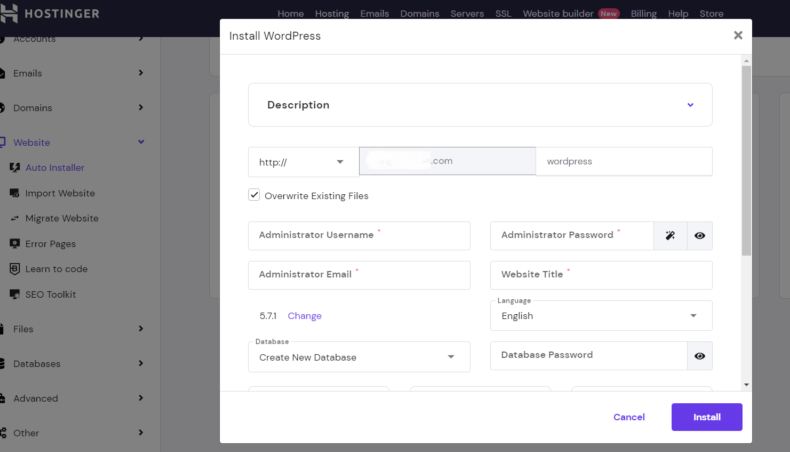Focus the Administrator Password field

pos(572,235)
